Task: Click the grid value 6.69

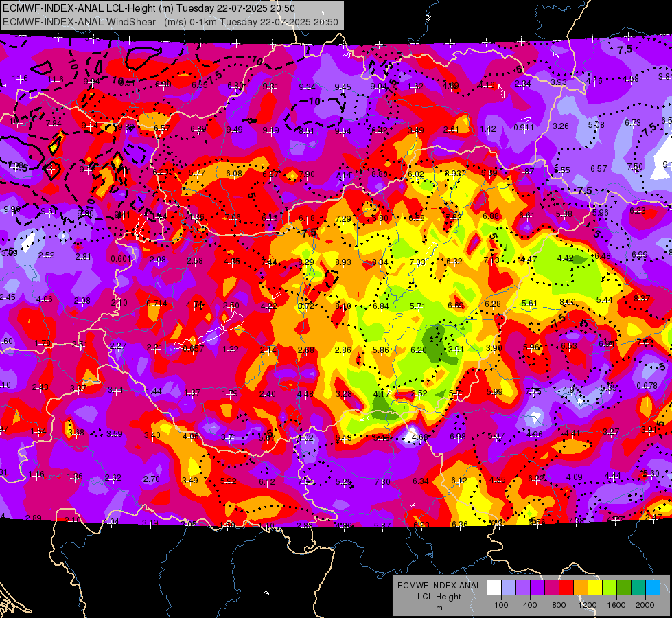Action: pyautogui.click(x=456, y=305)
